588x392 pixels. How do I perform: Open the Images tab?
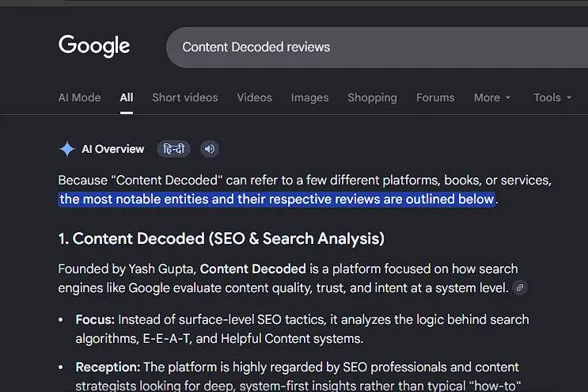tap(309, 97)
